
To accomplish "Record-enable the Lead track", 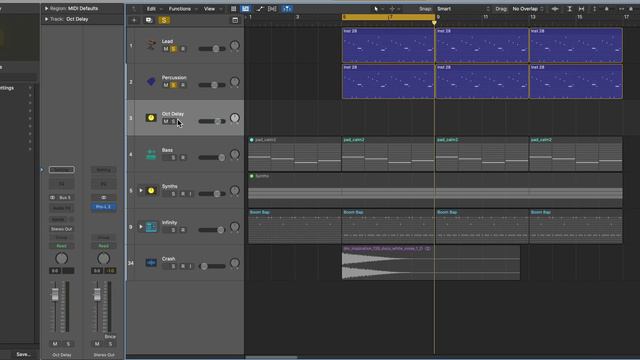I will (x=183, y=49).
